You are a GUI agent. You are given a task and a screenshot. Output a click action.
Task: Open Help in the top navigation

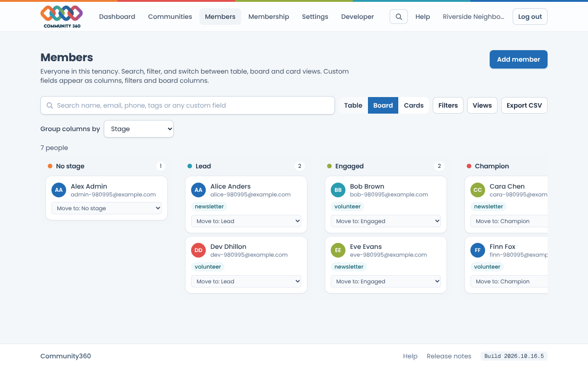coord(423,17)
